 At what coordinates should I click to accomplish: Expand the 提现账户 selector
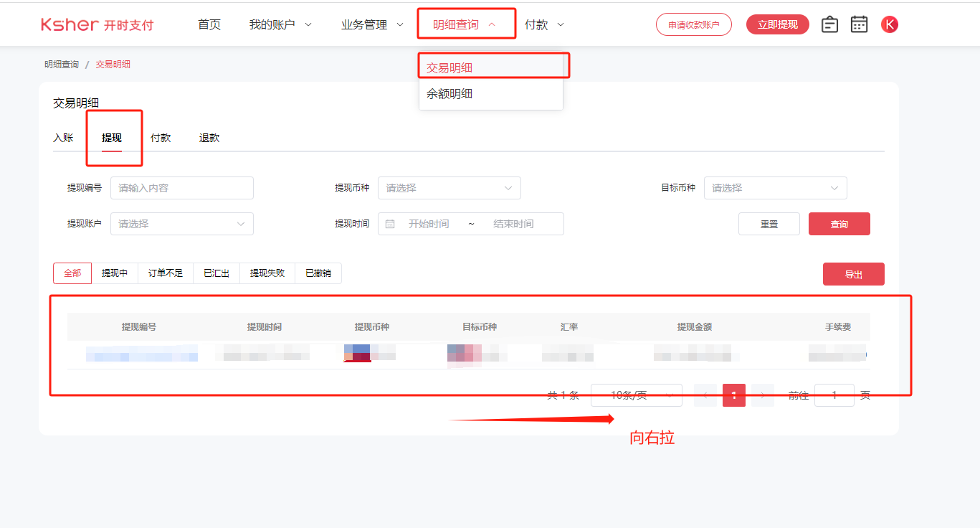pos(181,223)
